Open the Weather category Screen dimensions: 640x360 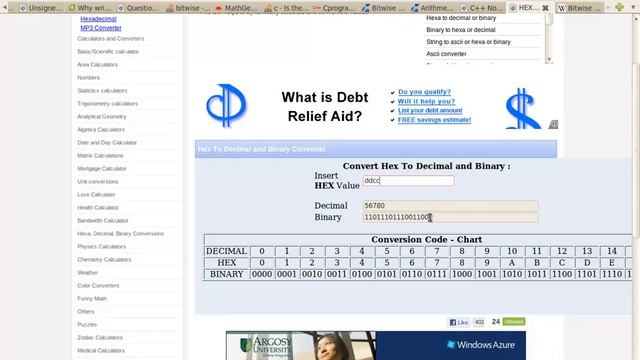87,273
